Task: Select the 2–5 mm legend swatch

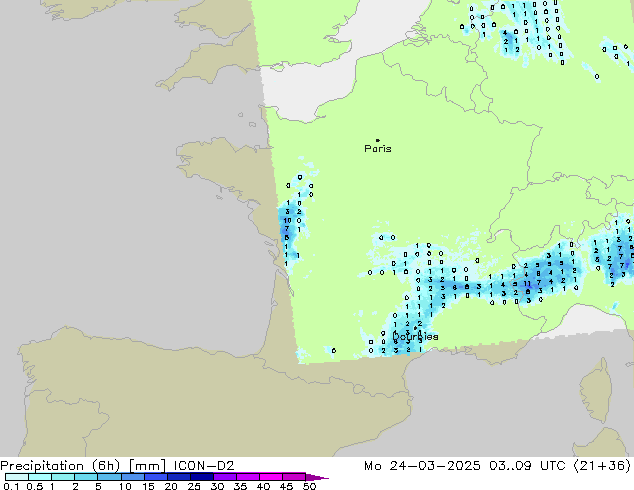Action: tap(86, 477)
